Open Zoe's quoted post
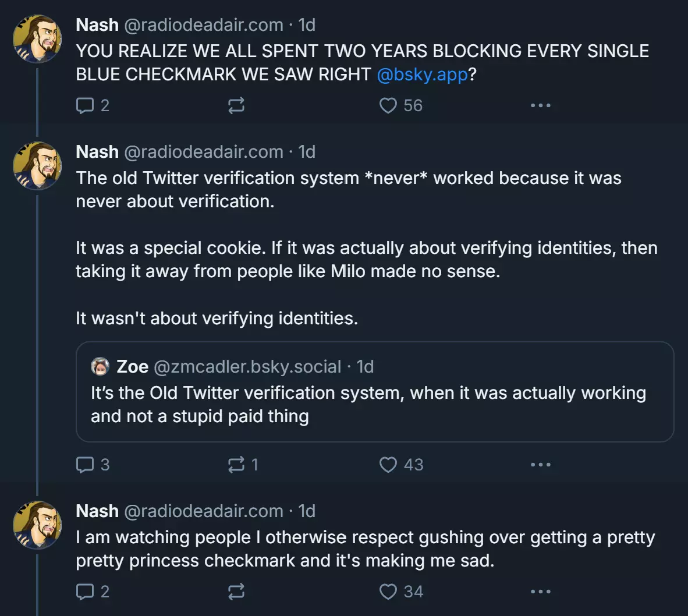Image resolution: width=688 pixels, height=616 pixels. (x=375, y=392)
